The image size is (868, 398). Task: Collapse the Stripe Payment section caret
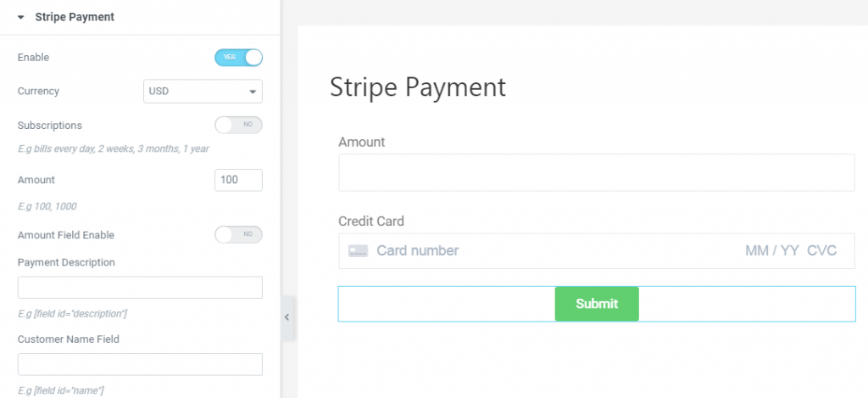(x=21, y=17)
